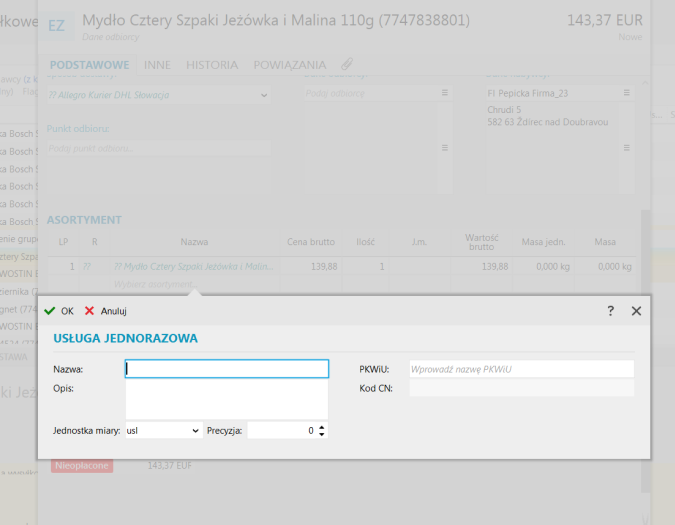Open help with the question mark icon
Image resolution: width=675 pixels, height=525 pixels.
click(x=610, y=311)
